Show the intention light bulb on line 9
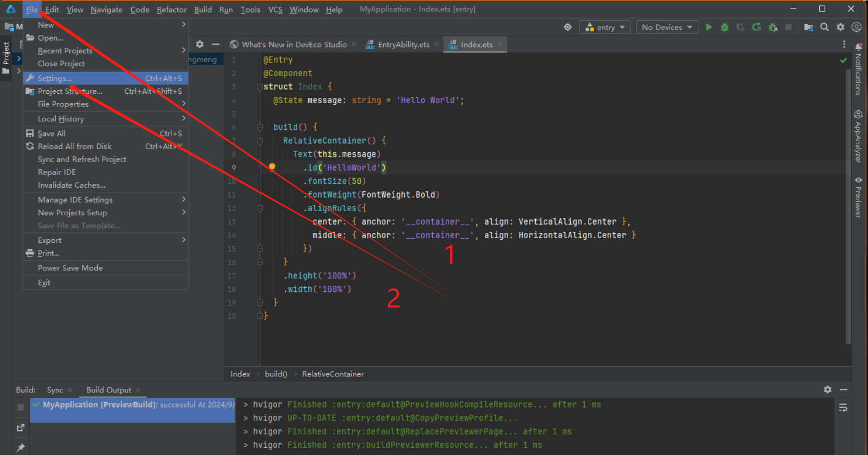868x455 pixels. pos(272,167)
